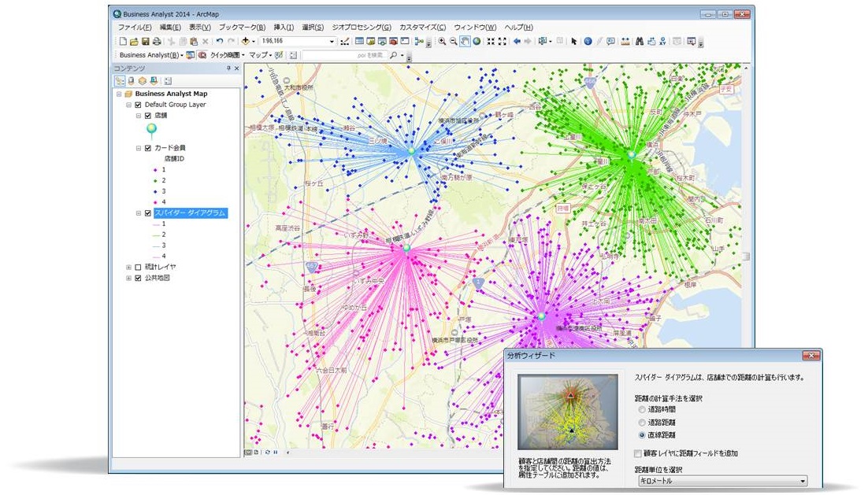Image resolution: width=868 pixels, height=495 pixels.
Task: Select the 道路時間 radio option
Action: click(642, 410)
